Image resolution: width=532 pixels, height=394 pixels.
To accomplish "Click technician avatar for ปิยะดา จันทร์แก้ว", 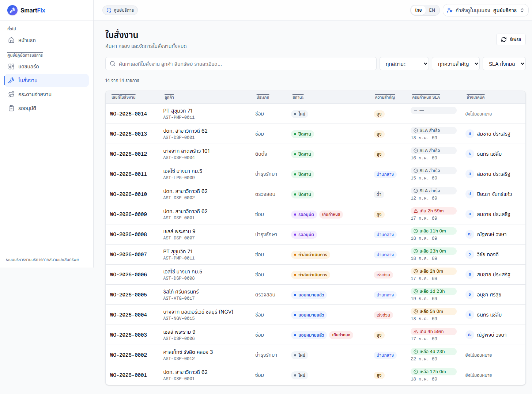I will 470,194.
